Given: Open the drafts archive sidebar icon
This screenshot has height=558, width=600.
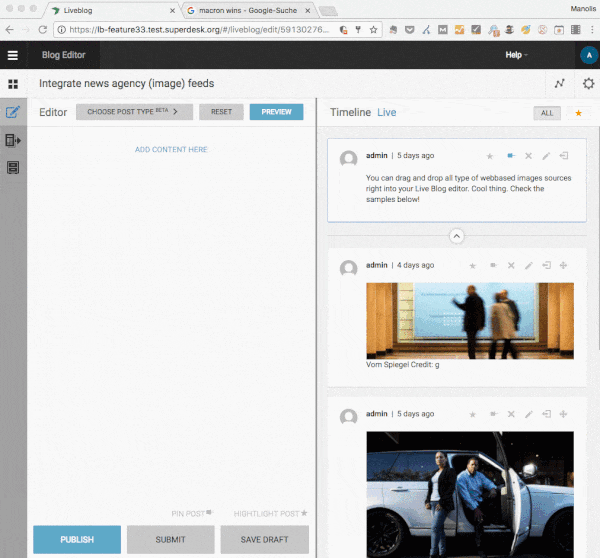Looking at the screenshot, I should 13,168.
